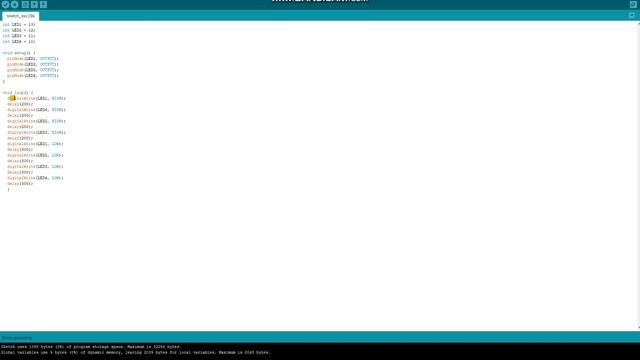Click the 'Done uploading.' status message

click(16, 338)
